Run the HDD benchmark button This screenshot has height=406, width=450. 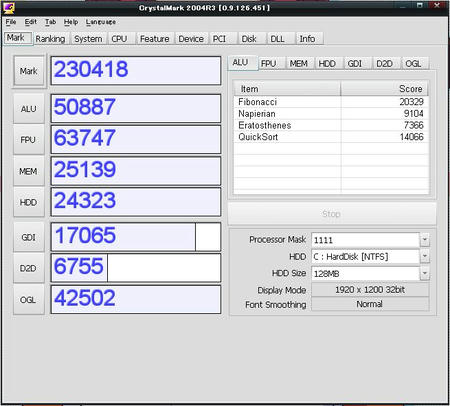click(29, 202)
